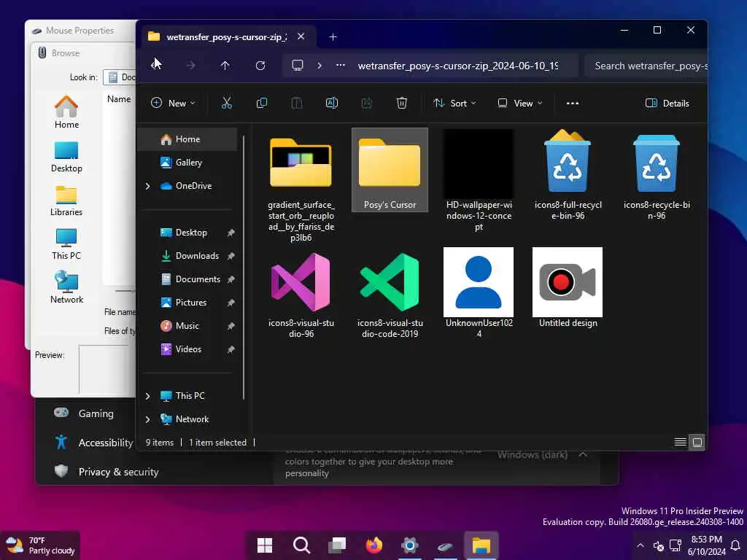Switch to details list view icon
This screenshot has width=747, height=560.
click(x=680, y=443)
